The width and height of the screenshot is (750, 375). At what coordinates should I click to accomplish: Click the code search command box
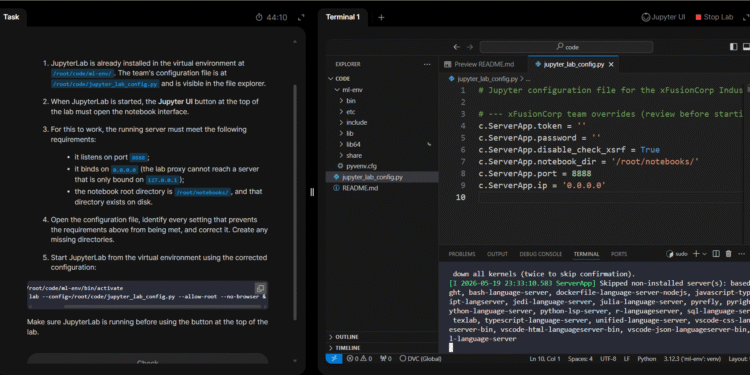(x=566, y=47)
